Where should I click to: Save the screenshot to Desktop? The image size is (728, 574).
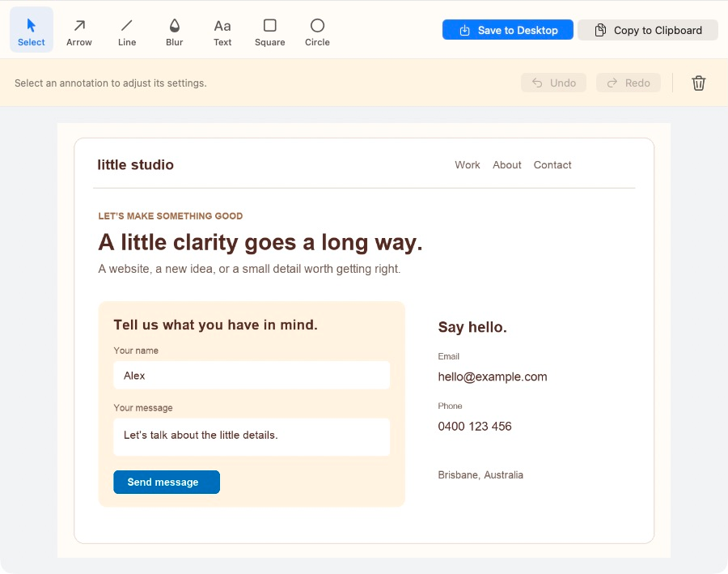click(507, 30)
